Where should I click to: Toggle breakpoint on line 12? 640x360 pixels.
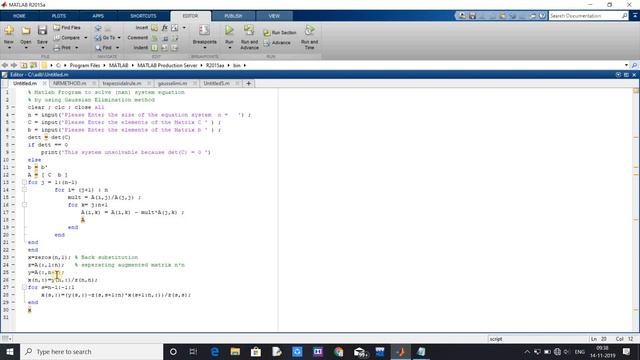(x=13, y=175)
